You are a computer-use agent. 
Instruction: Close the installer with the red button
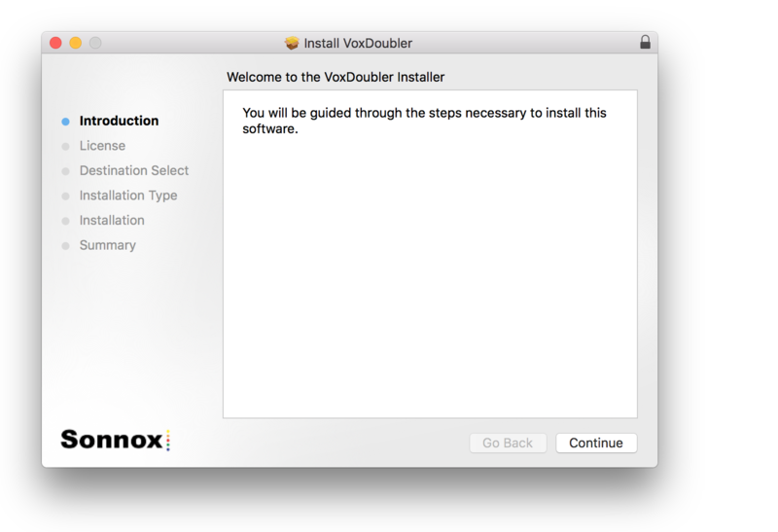tap(55, 43)
